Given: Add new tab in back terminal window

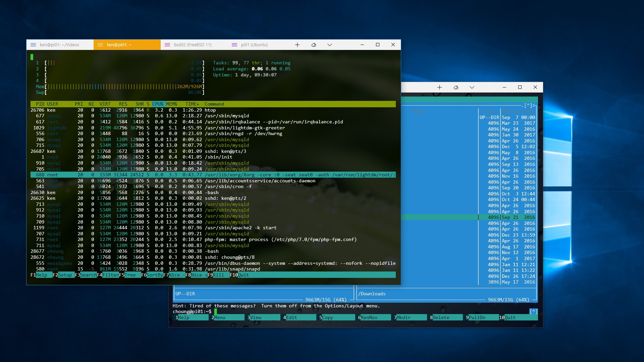Looking at the screenshot, I should [439, 87].
